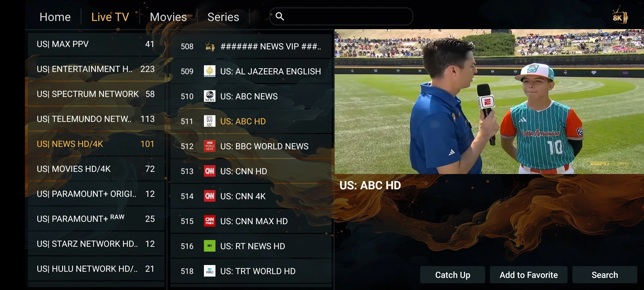Open US| SPECTRUM NETWORK category

96,94
